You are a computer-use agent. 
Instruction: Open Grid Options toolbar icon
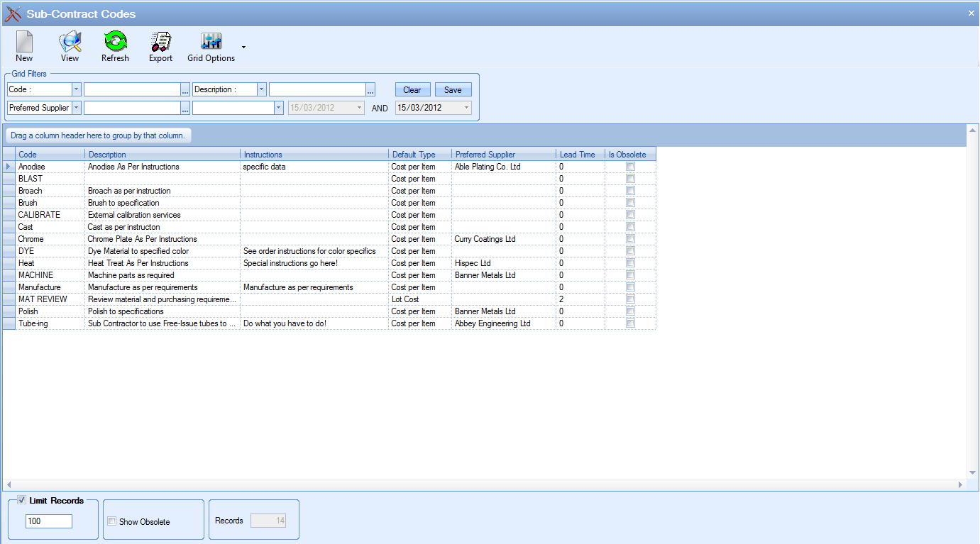click(x=211, y=43)
